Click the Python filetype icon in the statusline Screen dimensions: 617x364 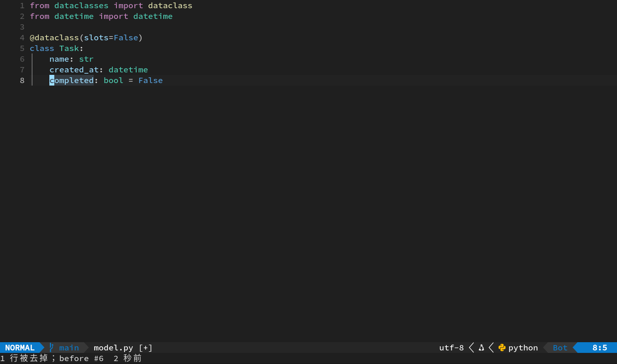click(x=502, y=348)
